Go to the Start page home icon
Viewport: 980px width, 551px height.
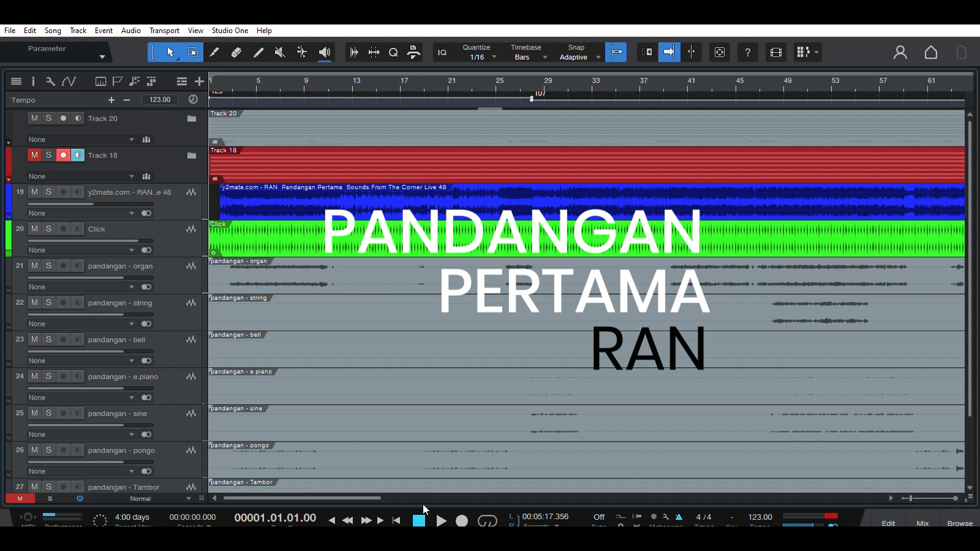click(x=931, y=53)
